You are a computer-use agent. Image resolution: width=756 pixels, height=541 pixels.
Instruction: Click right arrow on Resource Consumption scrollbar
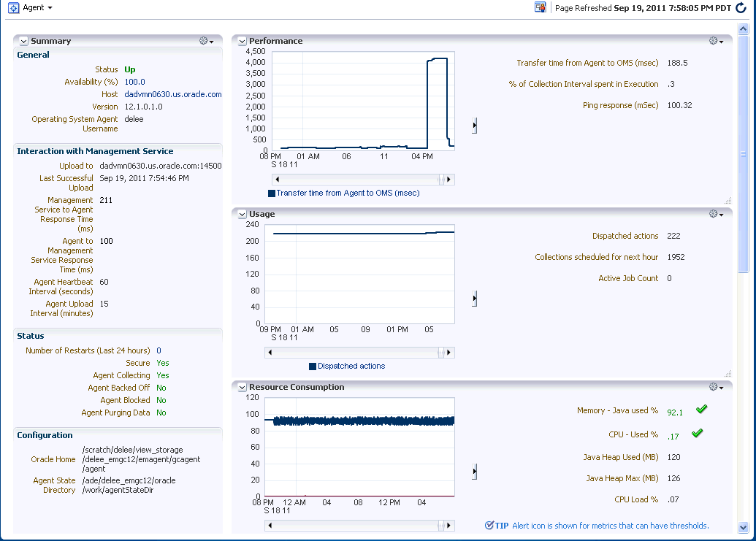pyautogui.click(x=449, y=526)
